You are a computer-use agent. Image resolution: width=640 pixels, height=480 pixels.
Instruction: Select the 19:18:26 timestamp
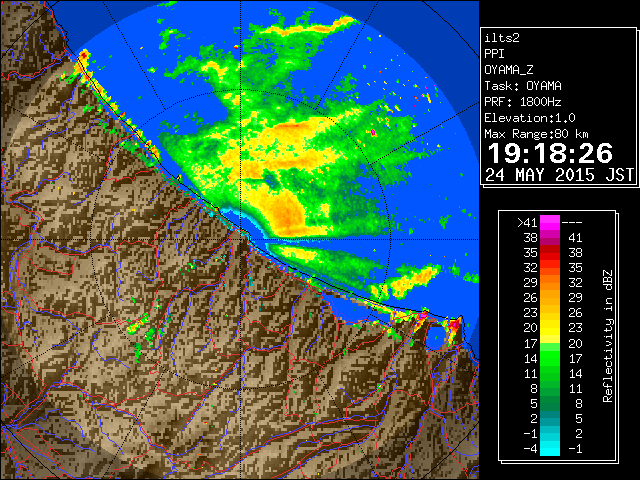550,153
